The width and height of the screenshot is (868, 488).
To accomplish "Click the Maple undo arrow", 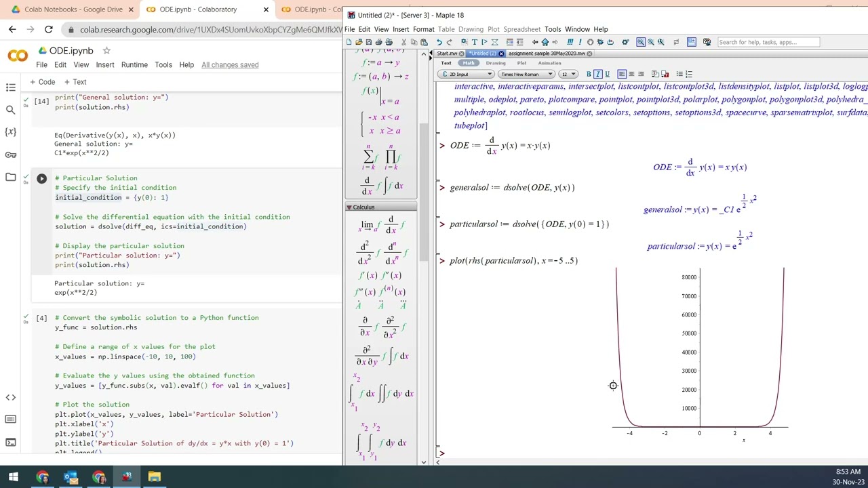I will tap(439, 42).
